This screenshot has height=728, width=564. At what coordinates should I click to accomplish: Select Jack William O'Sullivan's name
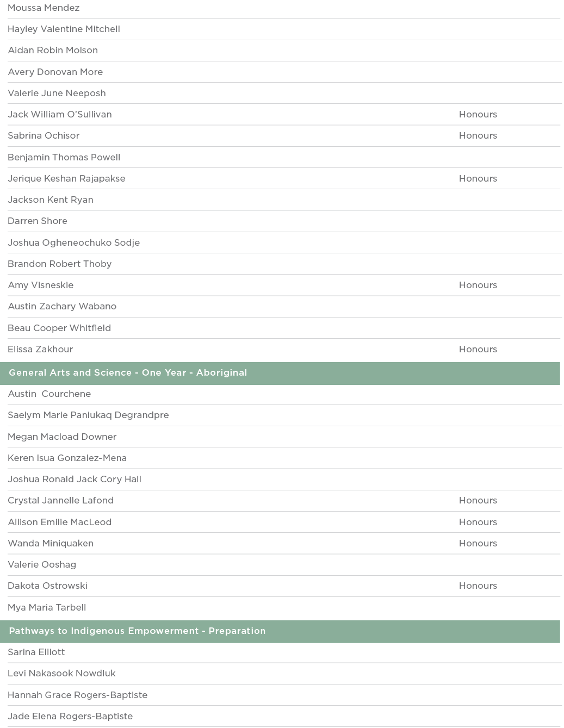[x=60, y=115]
